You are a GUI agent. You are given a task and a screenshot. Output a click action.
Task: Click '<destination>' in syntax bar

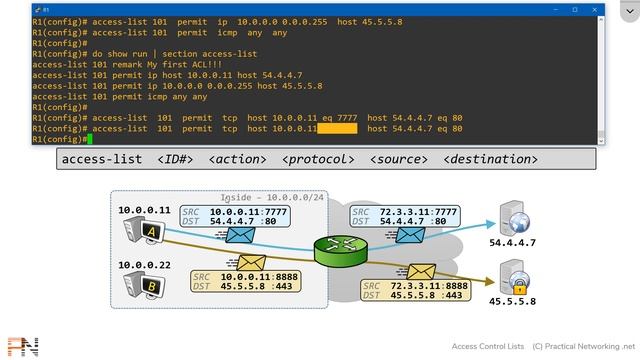(491, 159)
